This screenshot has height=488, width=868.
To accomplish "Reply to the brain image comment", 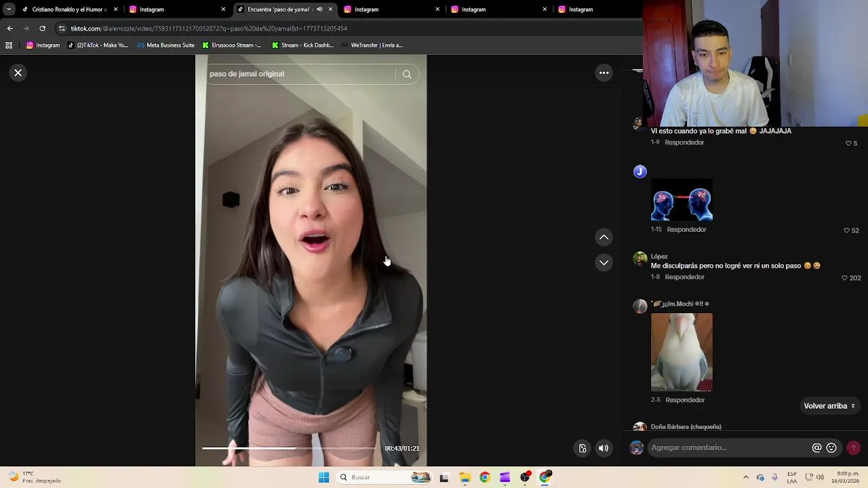I will [x=686, y=229].
